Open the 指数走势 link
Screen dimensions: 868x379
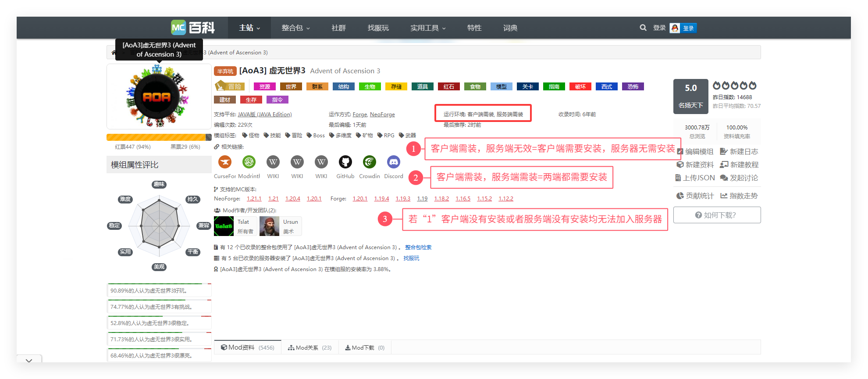739,196
